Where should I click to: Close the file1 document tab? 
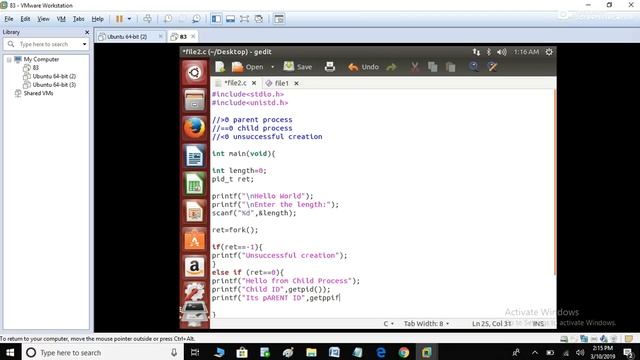[296, 83]
